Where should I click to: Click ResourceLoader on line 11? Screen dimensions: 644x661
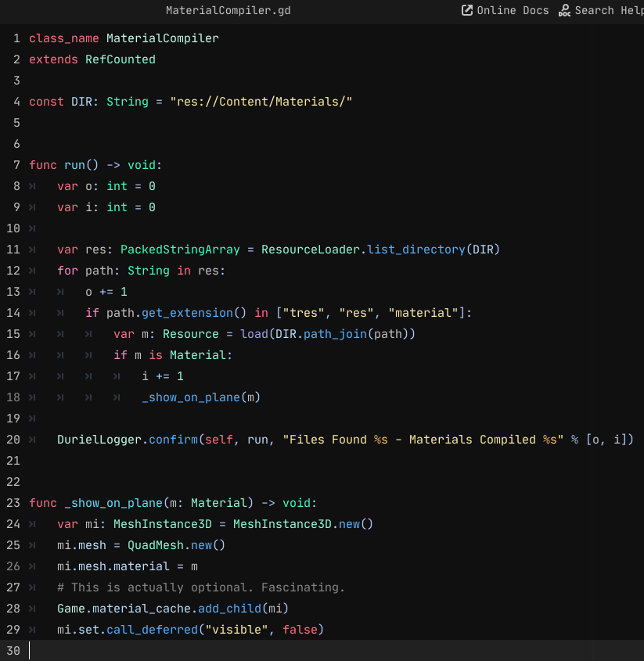point(311,250)
